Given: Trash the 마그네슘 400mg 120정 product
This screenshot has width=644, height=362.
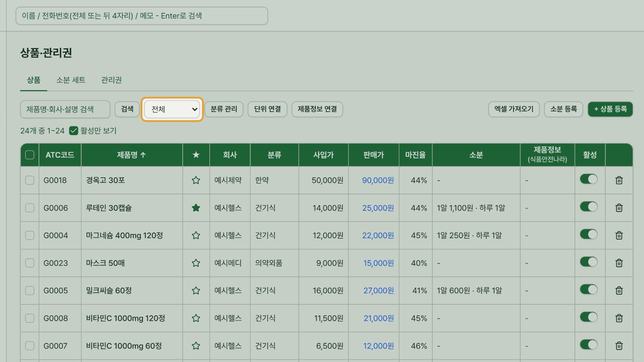Looking at the screenshot, I should tap(619, 235).
